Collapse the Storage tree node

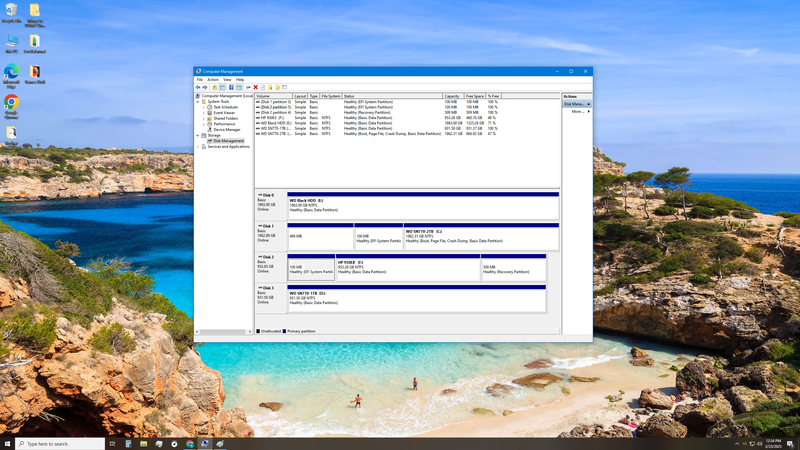(198, 135)
